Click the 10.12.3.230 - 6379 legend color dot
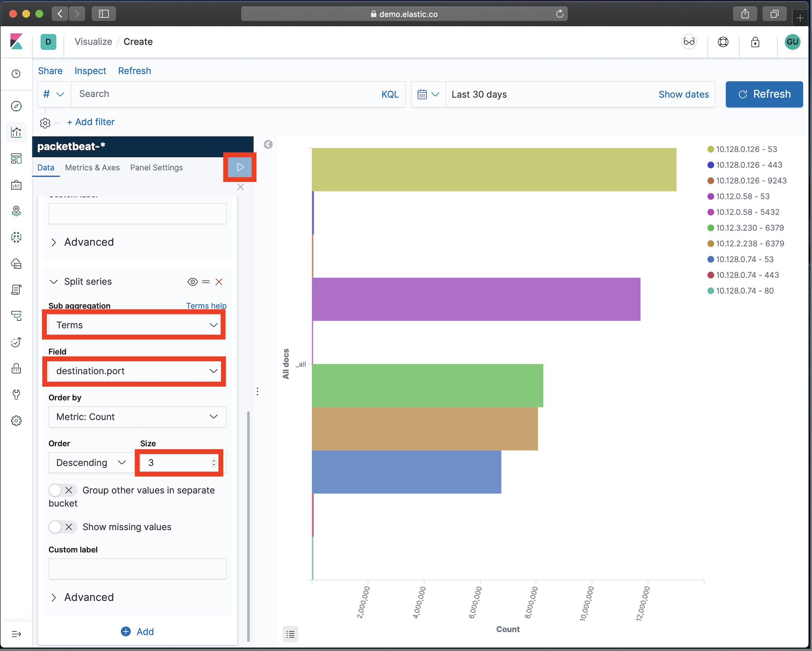The image size is (812, 651). [x=711, y=228]
